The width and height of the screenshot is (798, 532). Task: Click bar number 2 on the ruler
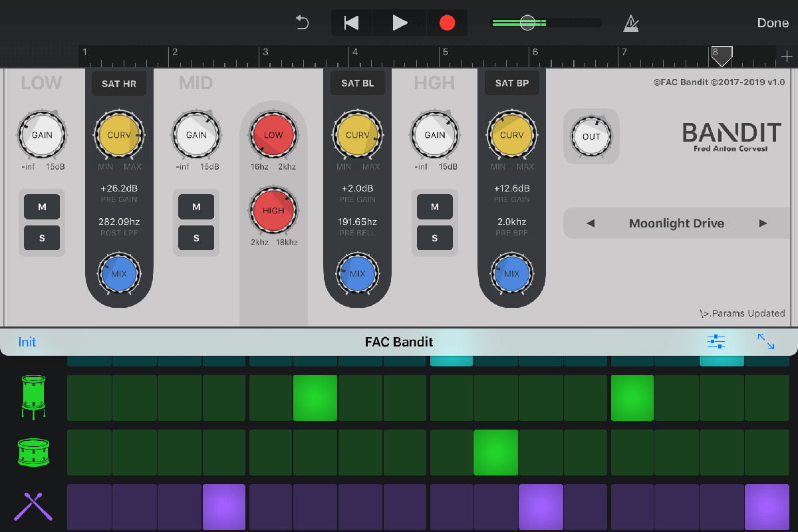175,52
